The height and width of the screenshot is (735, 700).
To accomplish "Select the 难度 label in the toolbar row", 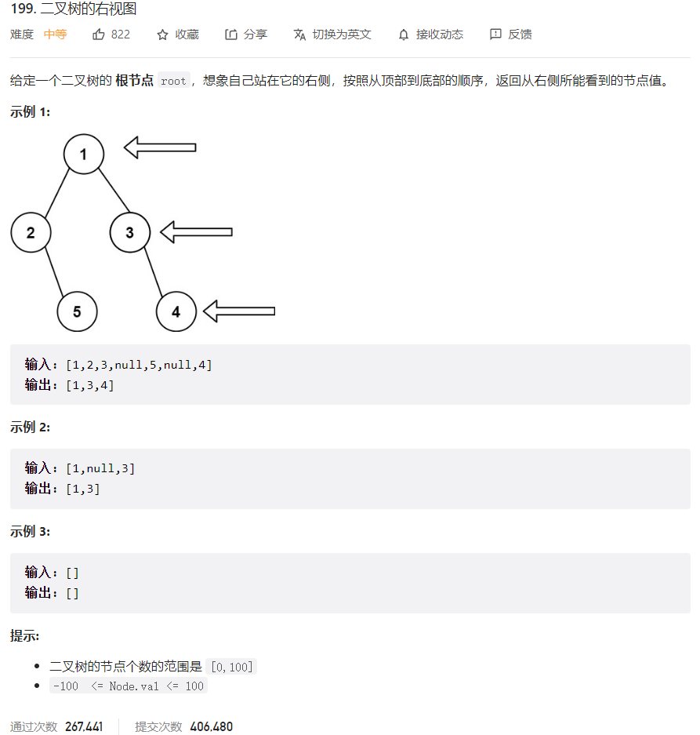I will click(20, 35).
